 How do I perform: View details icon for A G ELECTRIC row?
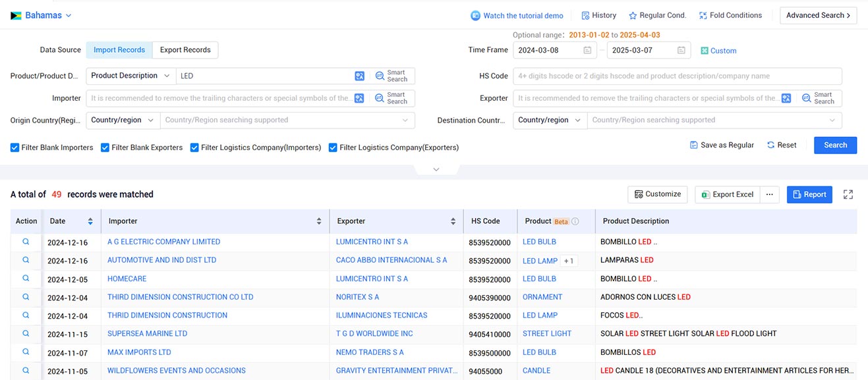[26, 242]
